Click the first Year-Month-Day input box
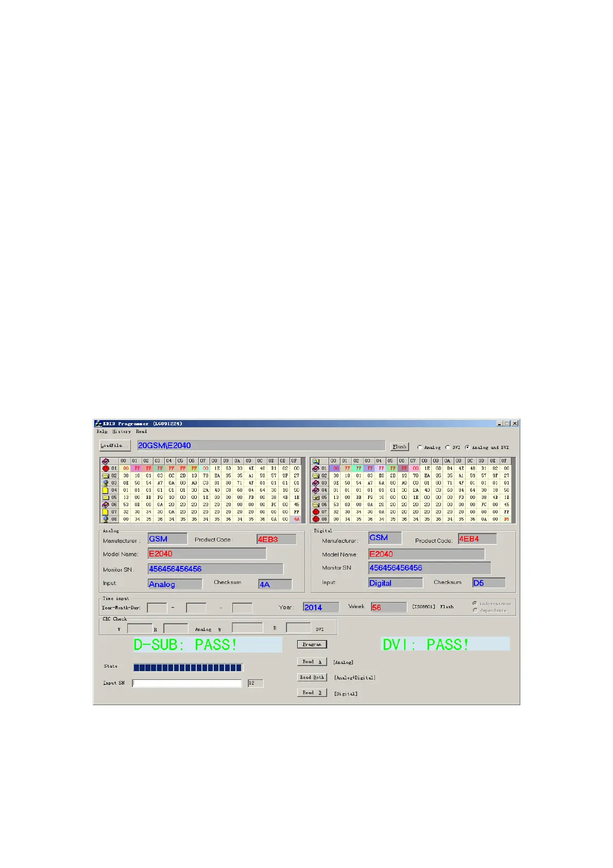The image size is (613, 868). coord(157,608)
